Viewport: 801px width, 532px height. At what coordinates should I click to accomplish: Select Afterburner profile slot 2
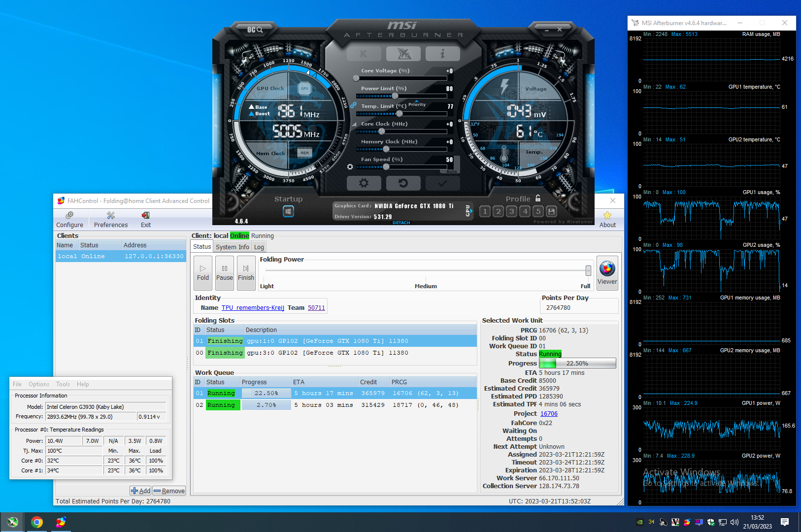click(x=498, y=211)
